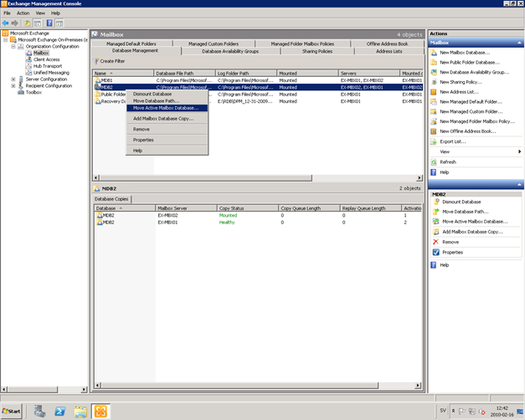The width and height of the screenshot is (525, 420).
Task: Click Move Database Path icon in MDB2 actions
Action: (x=436, y=212)
